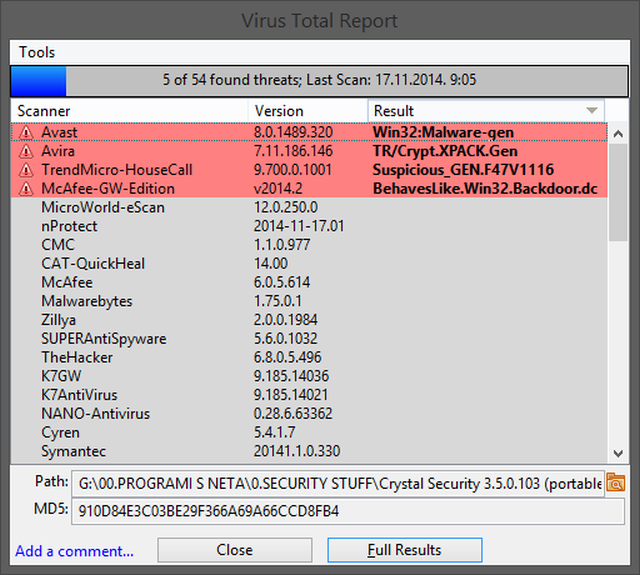Click the sort arrow in Result column header
The image size is (640, 575).
[591, 111]
